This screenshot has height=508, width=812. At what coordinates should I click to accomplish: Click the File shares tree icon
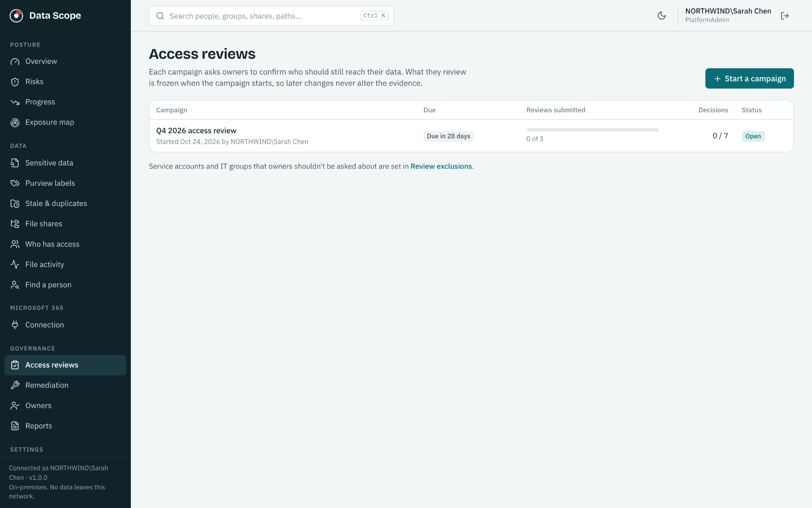point(15,224)
